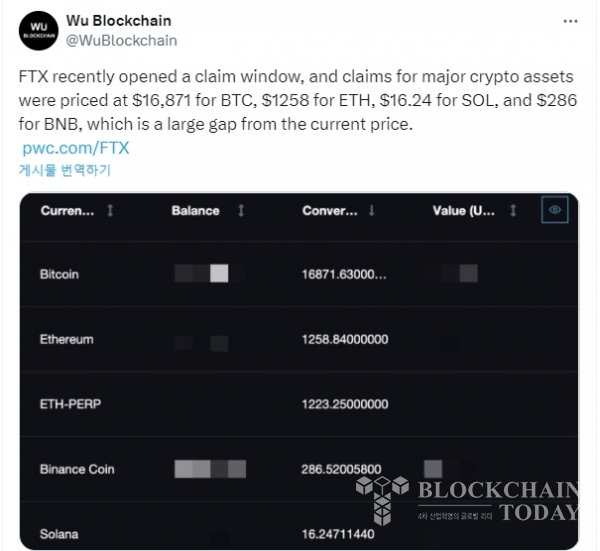
Task: Sort by Balance column arrow
Action: click(x=241, y=210)
